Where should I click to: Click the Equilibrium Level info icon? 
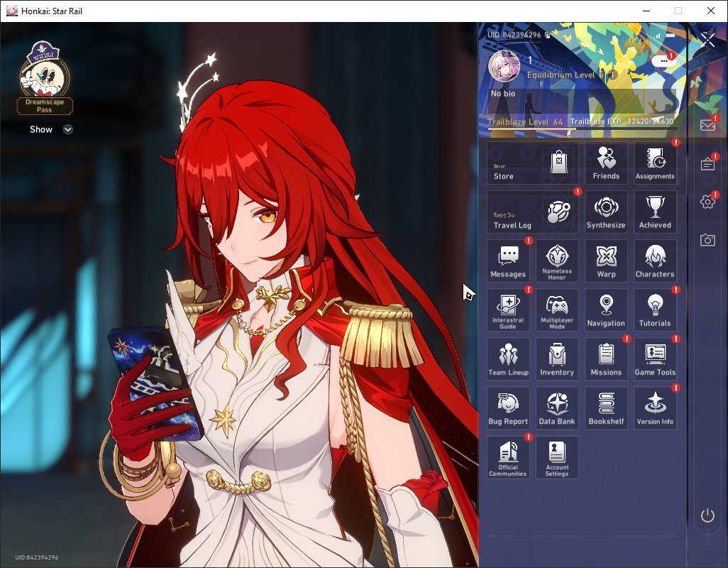[612, 75]
